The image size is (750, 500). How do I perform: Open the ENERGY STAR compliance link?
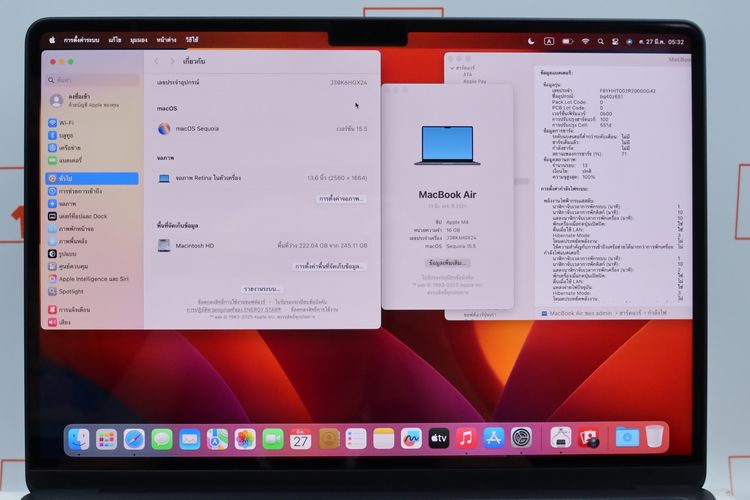234,310
